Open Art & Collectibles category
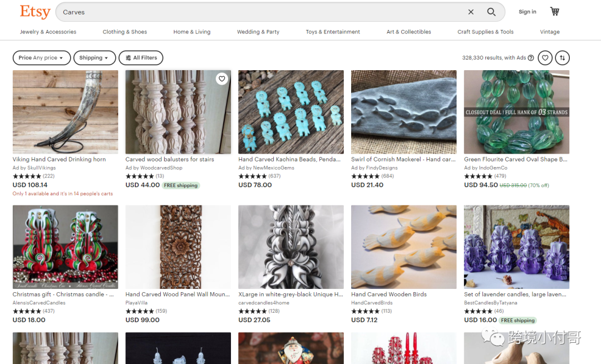The width and height of the screenshot is (601, 364). coord(408,32)
